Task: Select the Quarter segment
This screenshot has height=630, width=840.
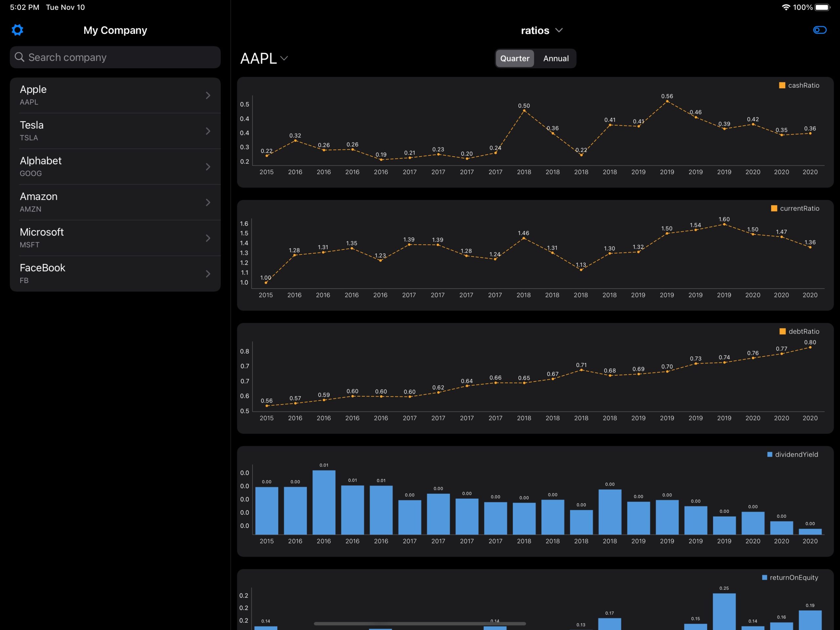Action: pyautogui.click(x=514, y=58)
